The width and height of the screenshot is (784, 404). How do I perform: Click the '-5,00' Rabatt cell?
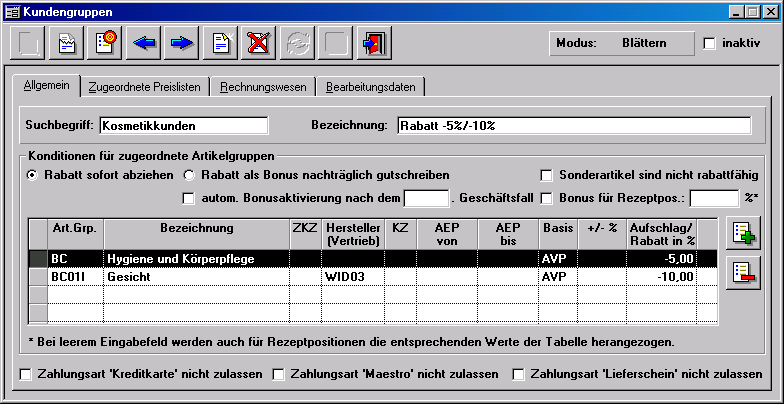click(662, 259)
